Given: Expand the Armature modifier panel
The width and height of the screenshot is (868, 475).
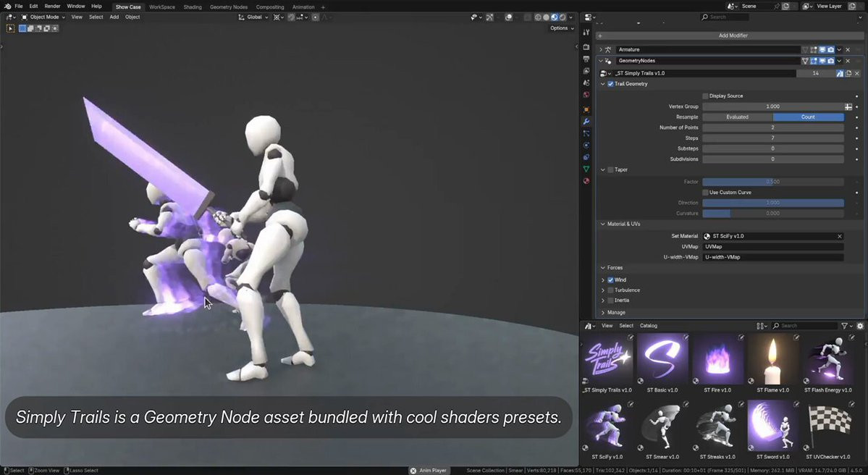Looking at the screenshot, I should [x=601, y=50].
